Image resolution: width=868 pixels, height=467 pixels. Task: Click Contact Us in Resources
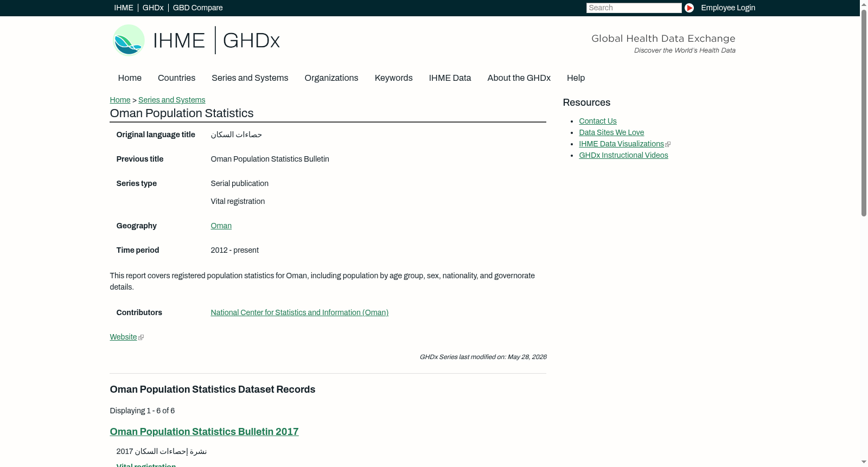tap(597, 121)
